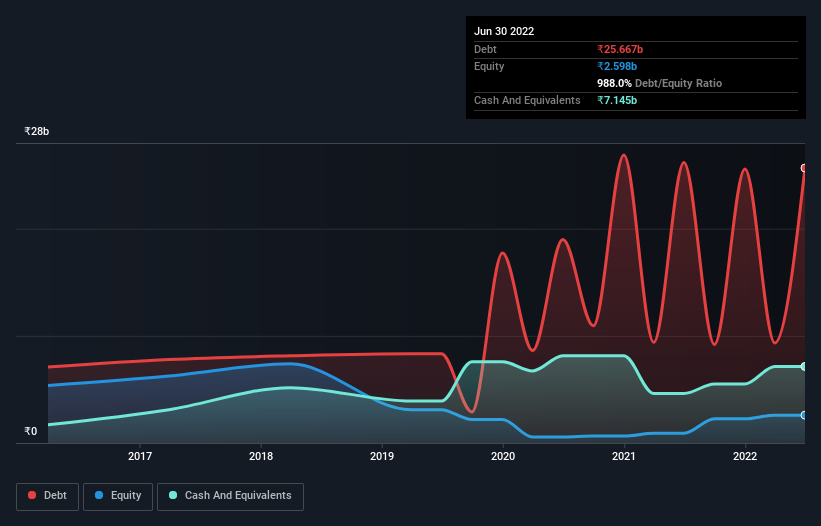Click the ₹7.145b cash value
This screenshot has width=821, height=526.
tap(617, 100)
